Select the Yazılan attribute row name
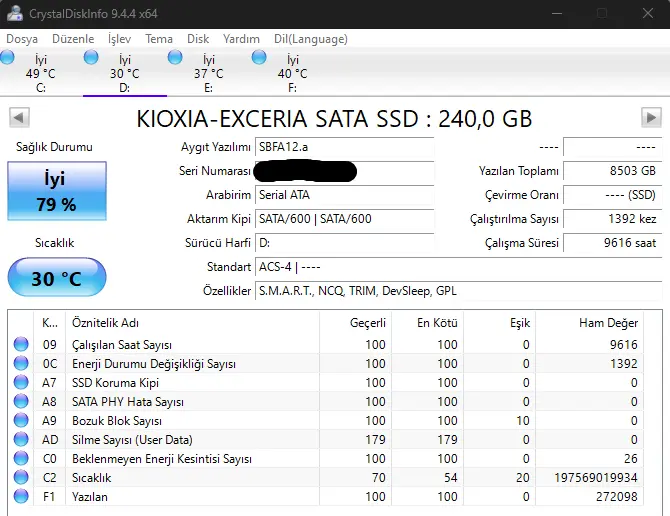 (x=90, y=497)
